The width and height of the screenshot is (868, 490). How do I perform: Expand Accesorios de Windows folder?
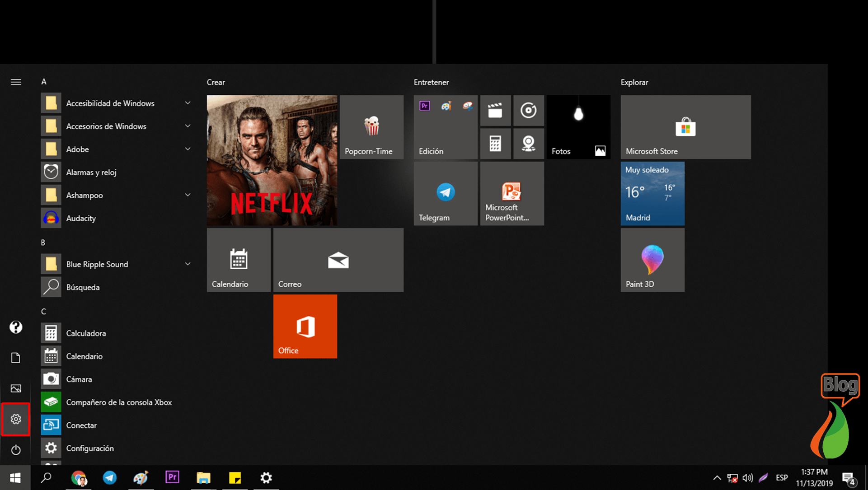coord(117,126)
